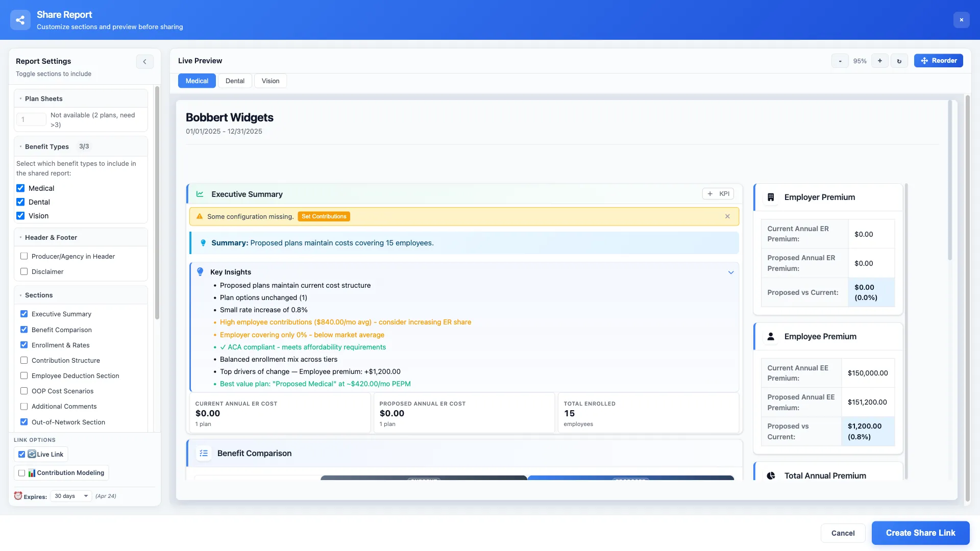Click the Benefit Comparison list icon
The image size is (980, 551).
204,453
